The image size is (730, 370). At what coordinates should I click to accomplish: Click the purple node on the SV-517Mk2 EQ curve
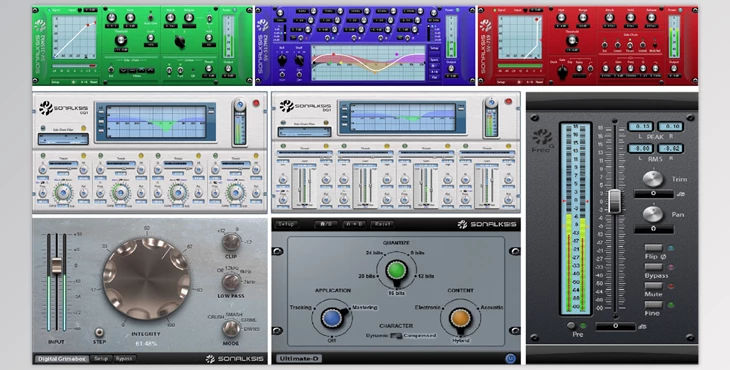point(397,54)
